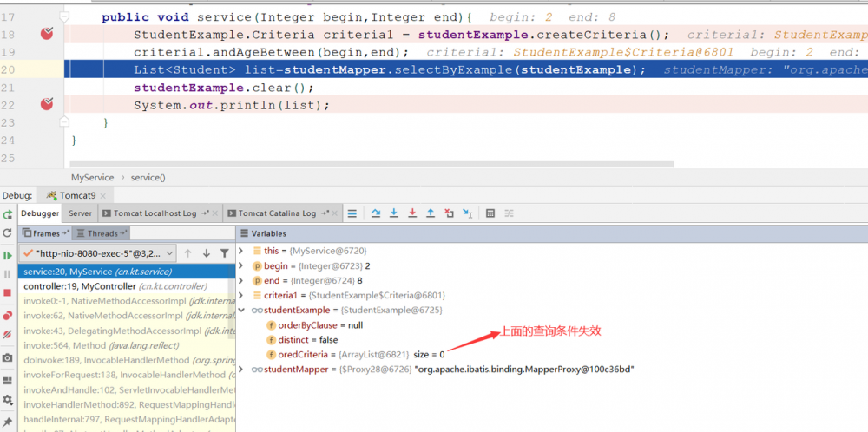Click the Pause program icon
This screenshot has width=868, height=432.
click(7, 274)
